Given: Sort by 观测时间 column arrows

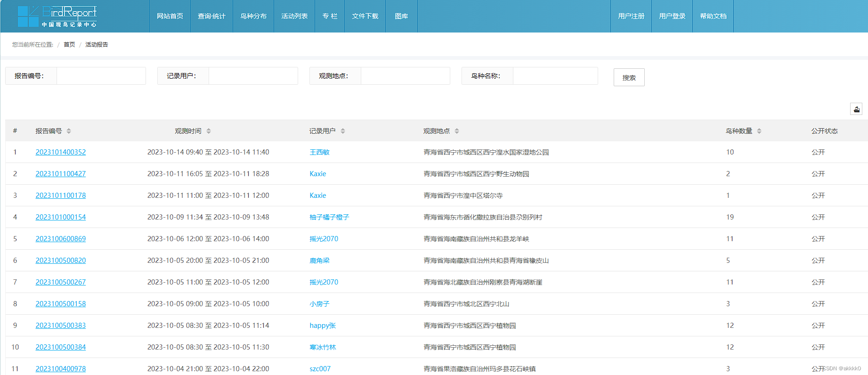Looking at the screenshot, I should [x=209, y=131].
